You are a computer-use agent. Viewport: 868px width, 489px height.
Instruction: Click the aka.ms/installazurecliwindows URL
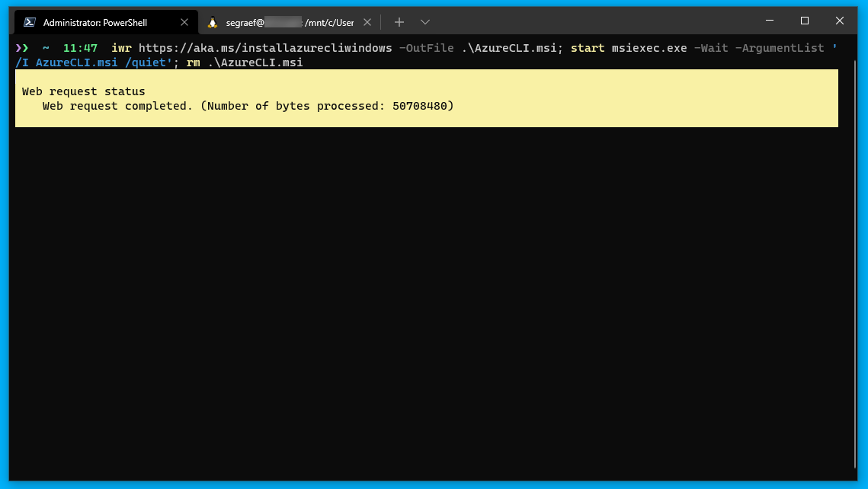click(265, 48)
